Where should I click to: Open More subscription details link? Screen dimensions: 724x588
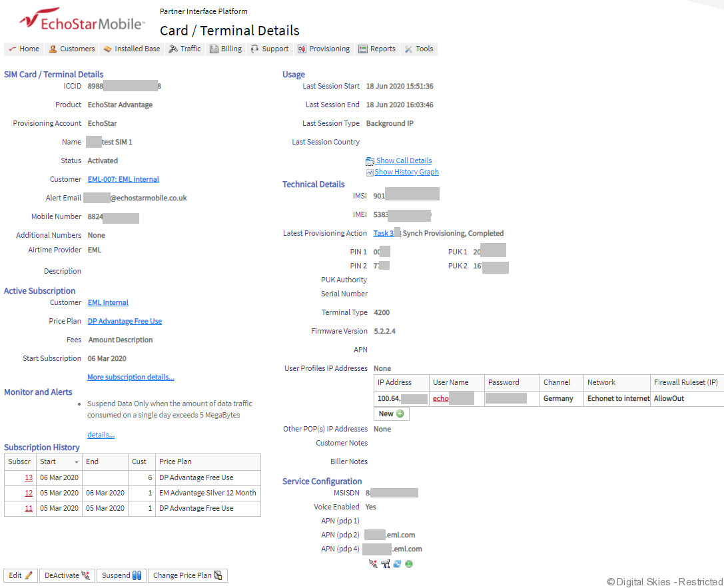[x=131, y=378]
